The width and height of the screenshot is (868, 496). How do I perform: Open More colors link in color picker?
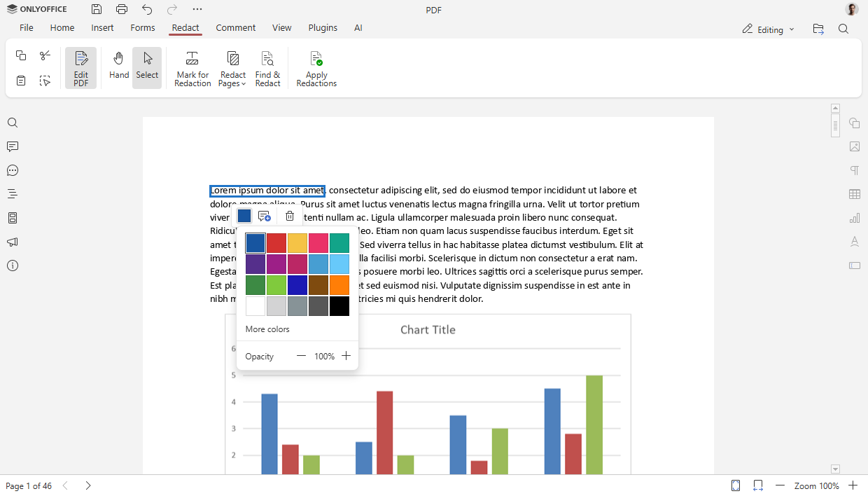(x=268, y=329)
